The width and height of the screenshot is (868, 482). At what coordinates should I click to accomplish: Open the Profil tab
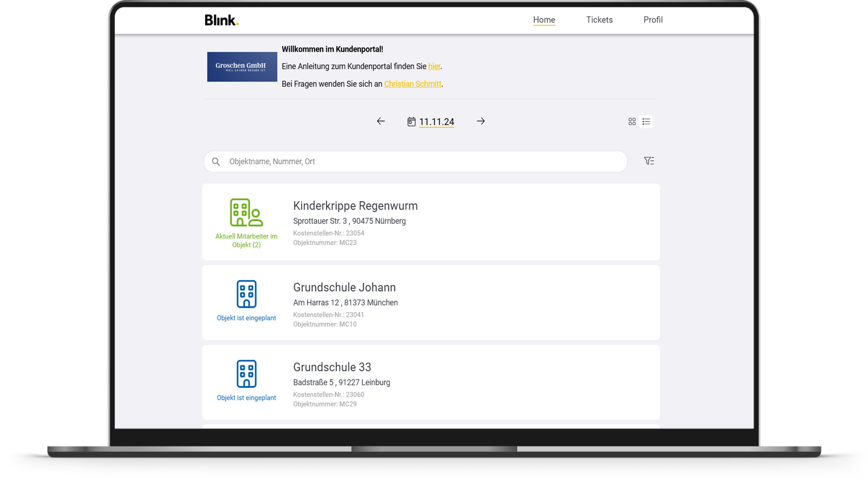(x=653, y=20)
